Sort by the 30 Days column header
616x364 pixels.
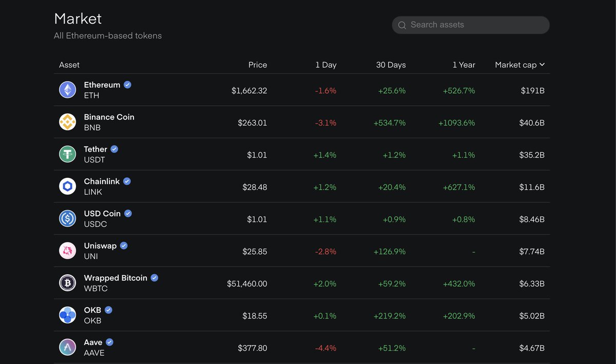pyautogui.click(x=391, y=65)
